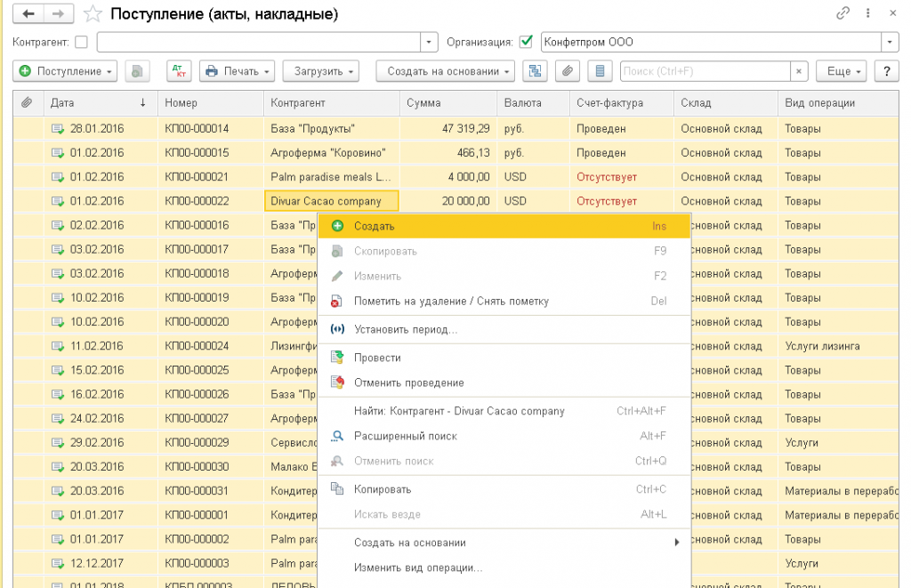Click the green plus icon next to Создать
911x588 pixels.
click(x=337, y=226)
